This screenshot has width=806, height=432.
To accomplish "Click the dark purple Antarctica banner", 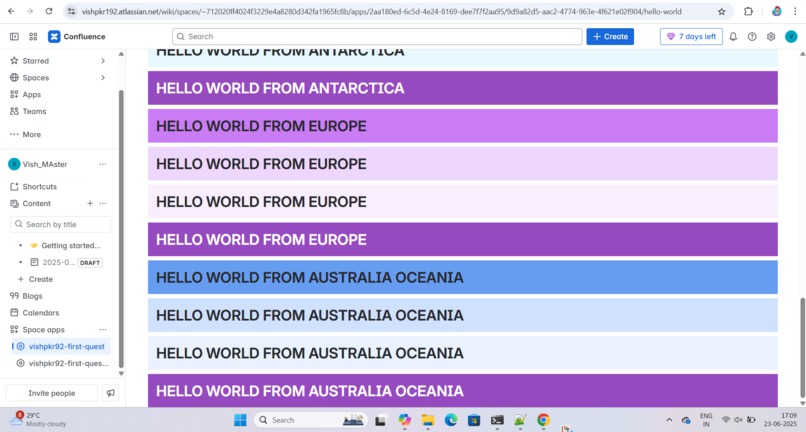I will 463,88.
